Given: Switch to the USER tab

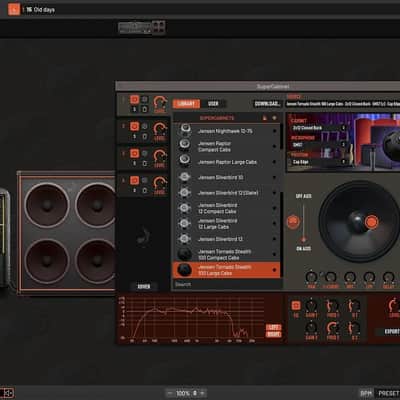Looking at the screenshot, I should pos(213,104).
